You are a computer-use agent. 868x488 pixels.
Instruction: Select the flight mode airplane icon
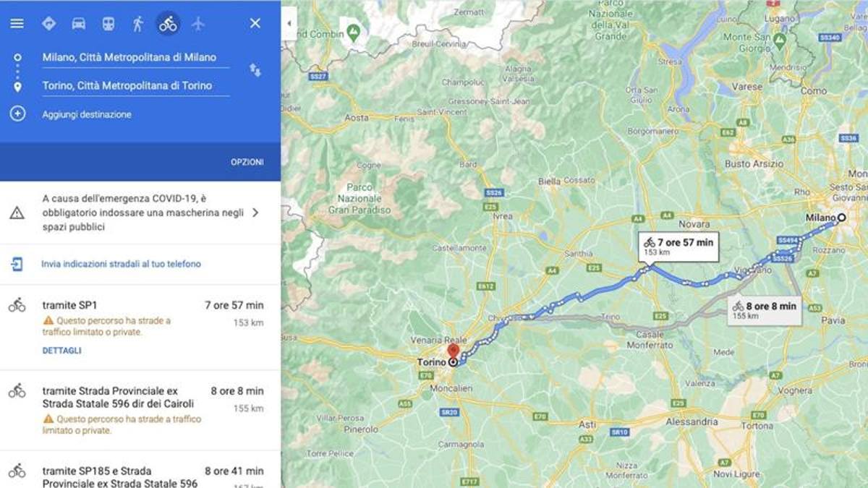pyautogui.click(x=198, y=23)
